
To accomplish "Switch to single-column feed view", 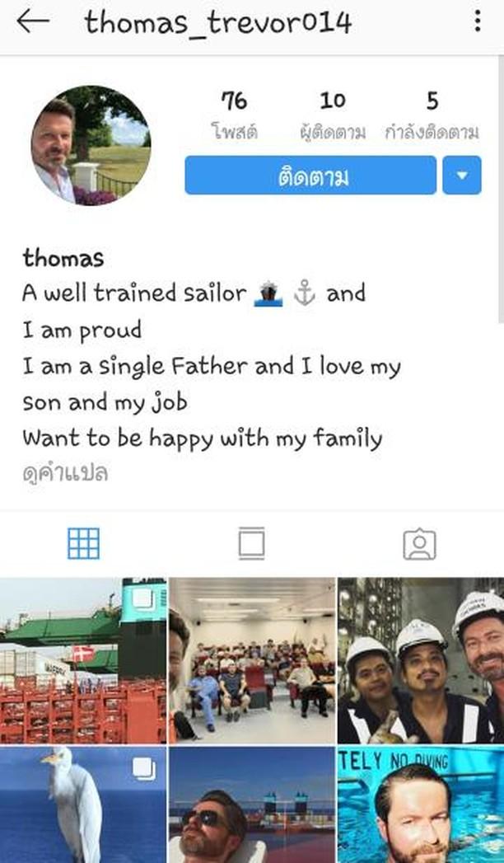I will click(252, 543).
